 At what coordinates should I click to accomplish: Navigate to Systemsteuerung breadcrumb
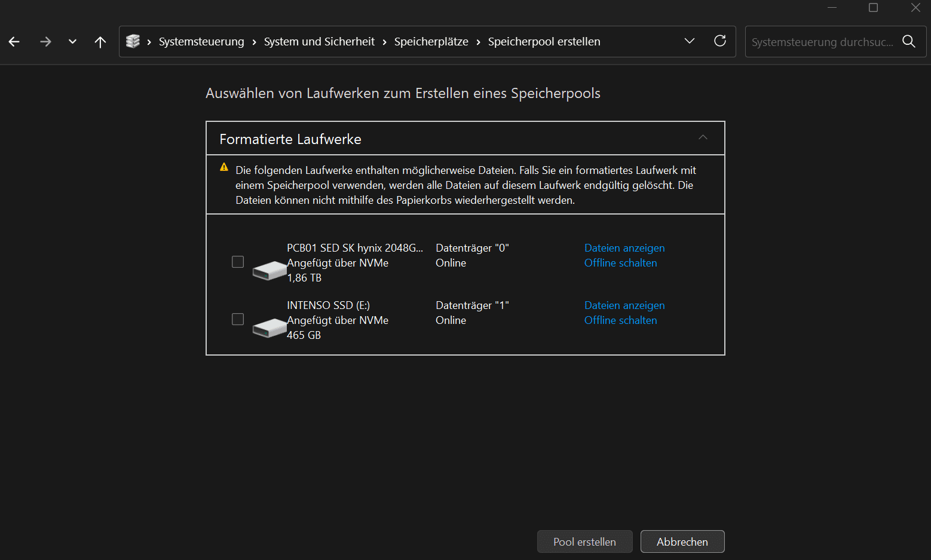(201, 42)
